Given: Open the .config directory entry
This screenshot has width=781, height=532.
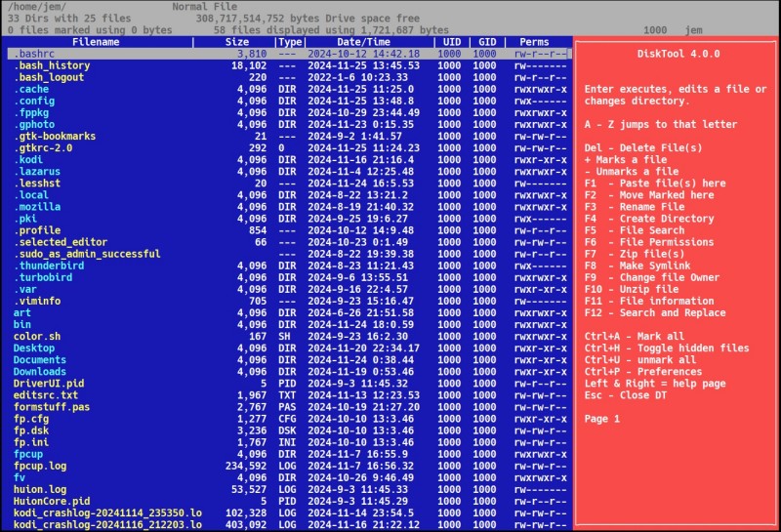Looking at the screenshot, I should pyautogui.click(x=34, y=101).
